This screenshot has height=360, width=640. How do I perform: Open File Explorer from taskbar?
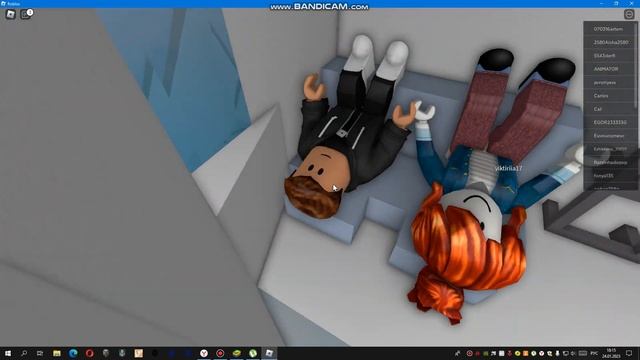pyautogui.click(x=57, y=353)
